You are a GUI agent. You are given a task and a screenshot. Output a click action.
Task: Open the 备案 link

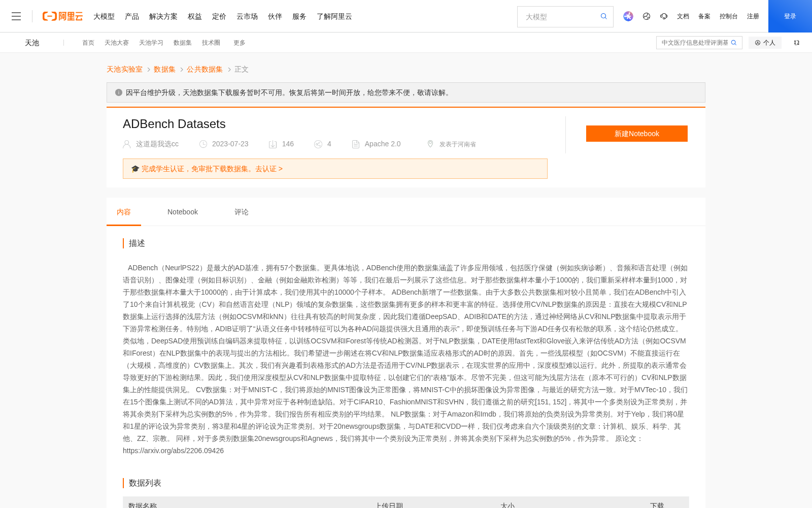(704, 16)
